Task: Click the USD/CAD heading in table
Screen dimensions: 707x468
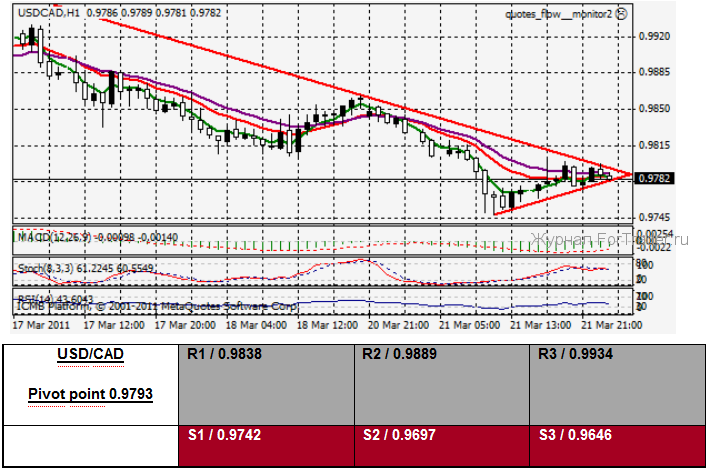Action: pyautogui.click(x=90, y=356)
